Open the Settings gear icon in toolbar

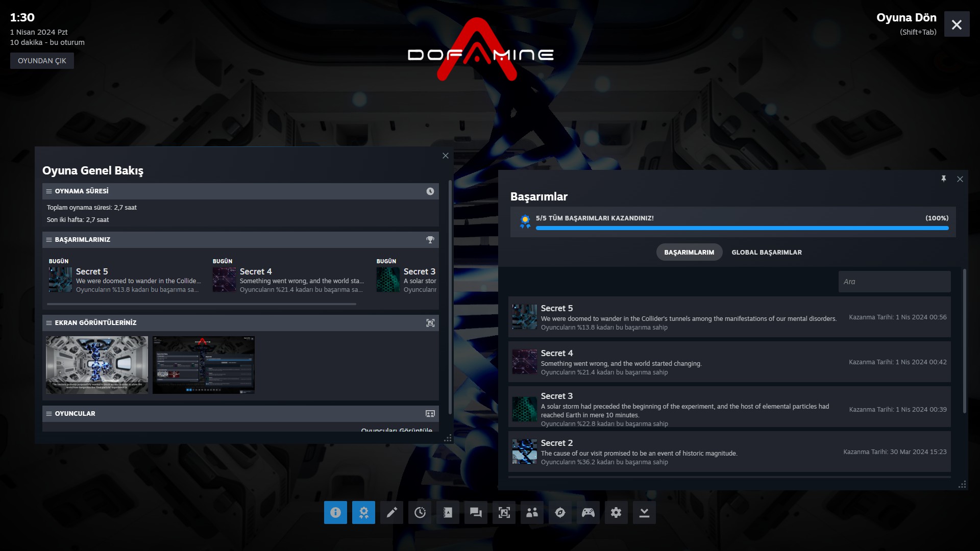pyautogui.click(x=616, y=512)
